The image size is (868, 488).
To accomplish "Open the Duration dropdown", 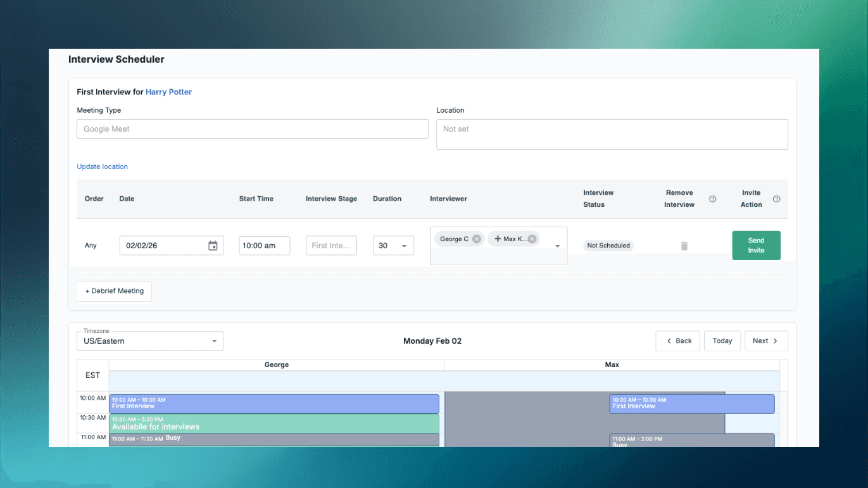I will pyautogui.click(x=393, y=246).
